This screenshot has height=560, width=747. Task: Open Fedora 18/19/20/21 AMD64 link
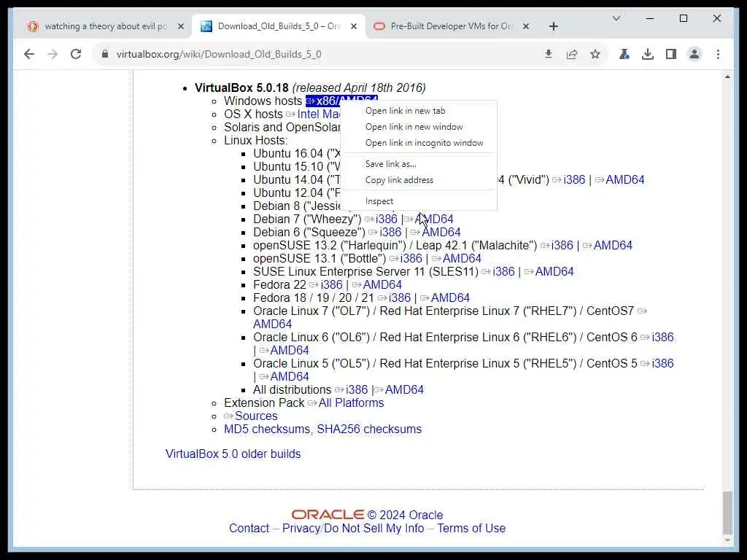click(x=450, y=297)
